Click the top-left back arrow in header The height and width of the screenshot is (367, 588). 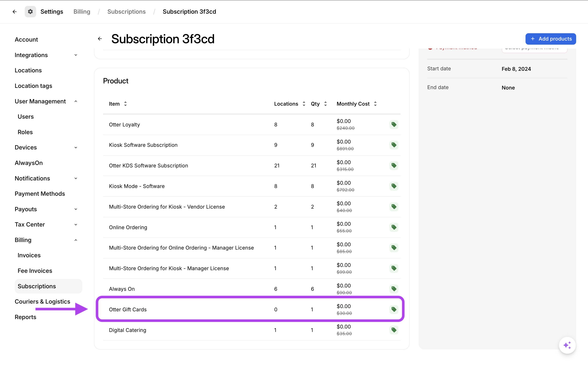[14, 12]
